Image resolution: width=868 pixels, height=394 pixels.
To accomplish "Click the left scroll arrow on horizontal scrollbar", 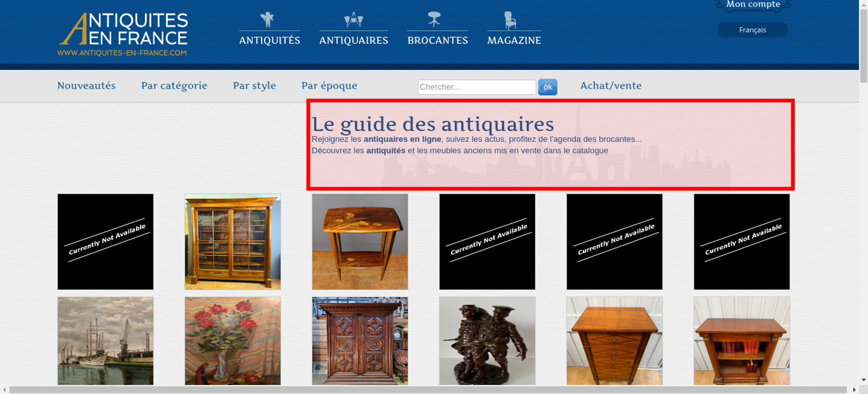I will [x=4, y=390].
